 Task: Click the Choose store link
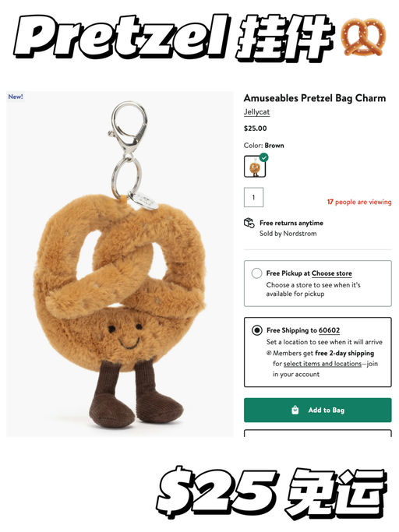(332, 273)
